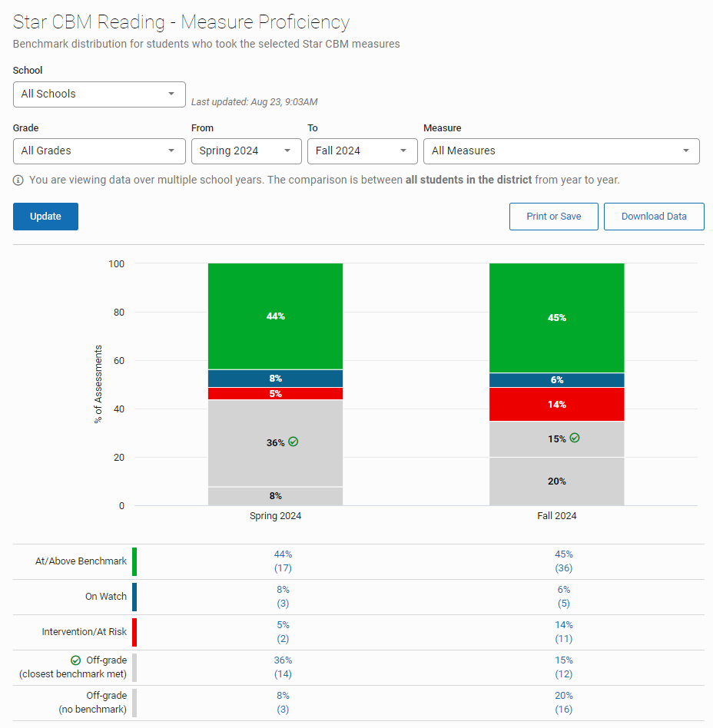Select the green 44% segment in the Spring bar
This screenshot has height=728, width=713.
[275, 316]
